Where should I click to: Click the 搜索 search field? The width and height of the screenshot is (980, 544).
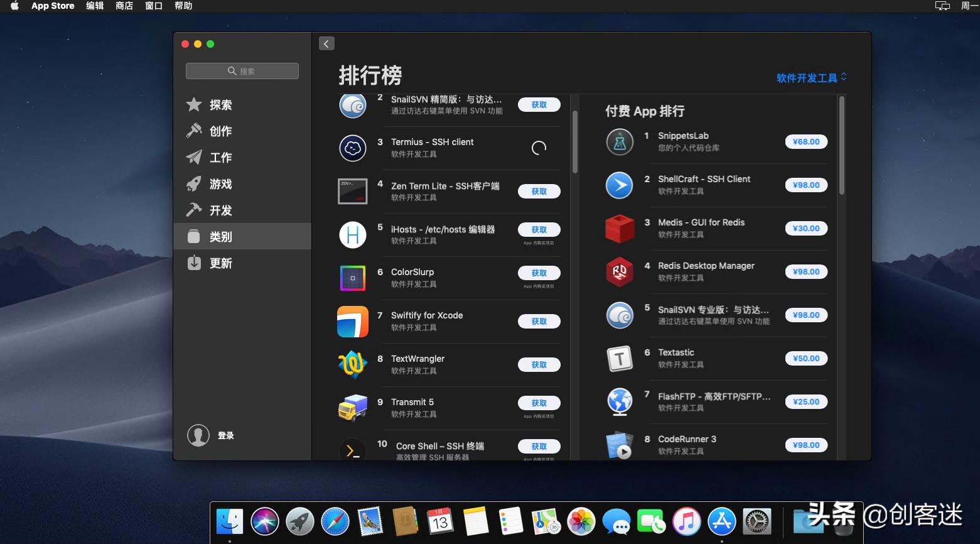click(242, 70)
